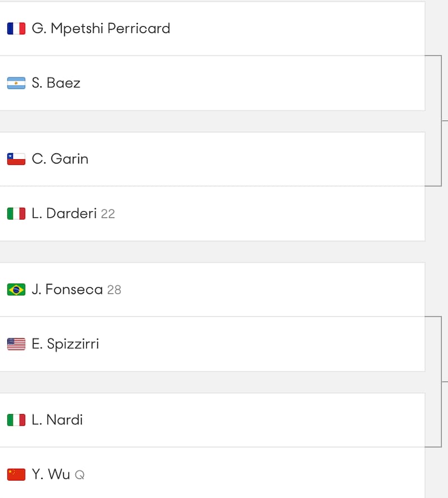448x498 pixels.
Task: Click the Chile flag next to C. Garin
Action: pos(16,159)
